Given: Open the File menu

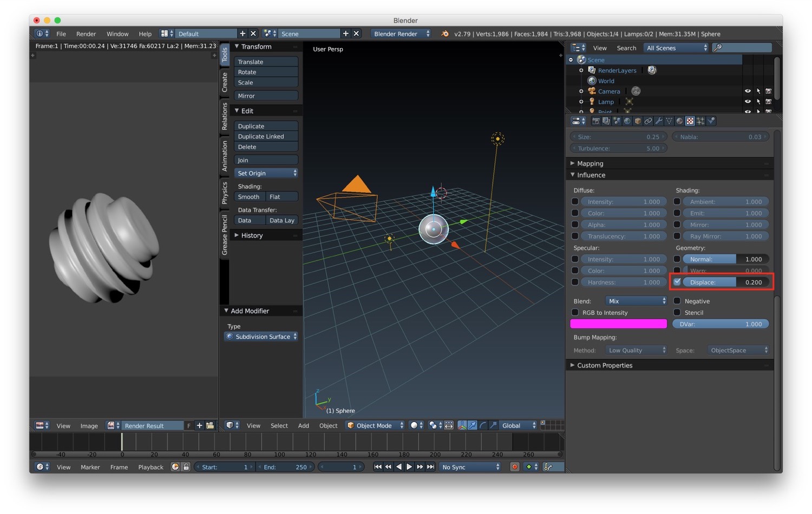Looking at the screenshot, I should 61,34.
